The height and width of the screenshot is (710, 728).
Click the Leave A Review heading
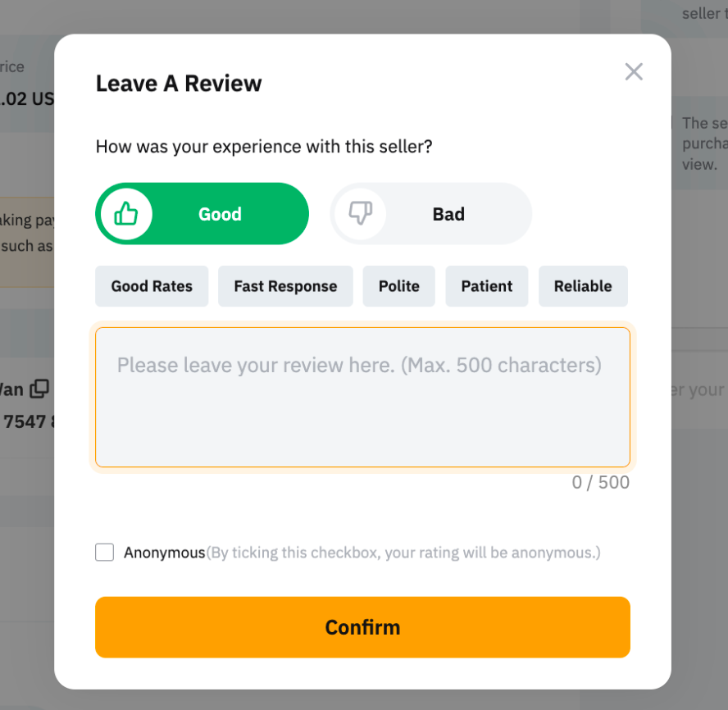179,84
